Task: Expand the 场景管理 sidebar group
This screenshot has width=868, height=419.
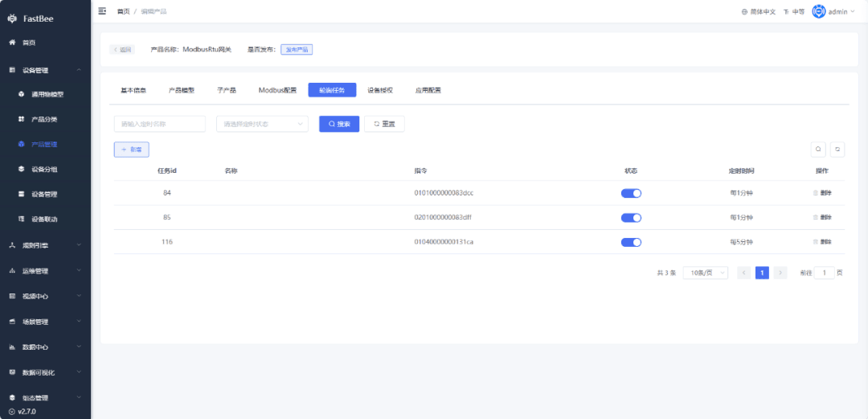Action: click(x=45, y=322)
